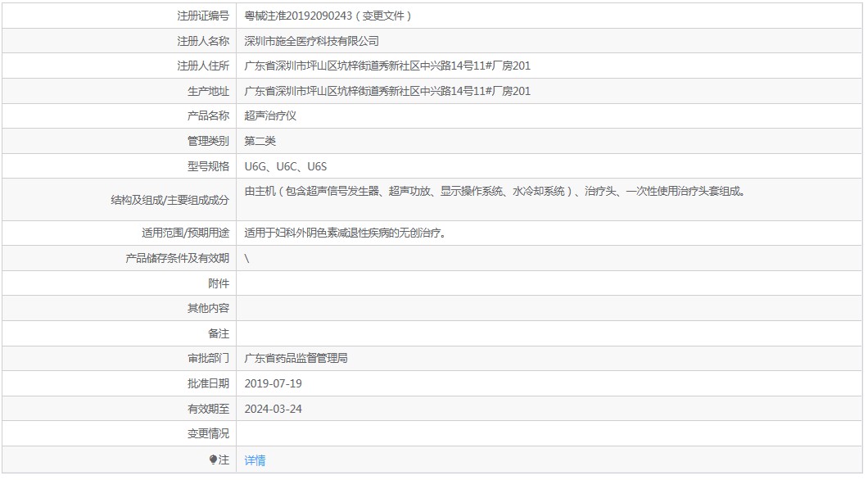The width and height of the screenshot is (868, 480).
Task: Select the address in the 生产地址 row
Action: pos(387,92)
